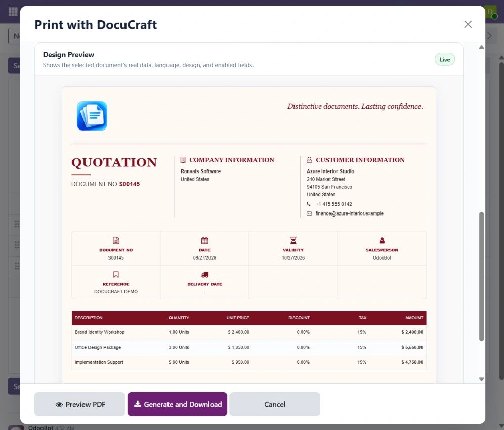Screen dimensions: 504x430
Task: Click the person icon beside Customer Information
Action: [309, 160]
